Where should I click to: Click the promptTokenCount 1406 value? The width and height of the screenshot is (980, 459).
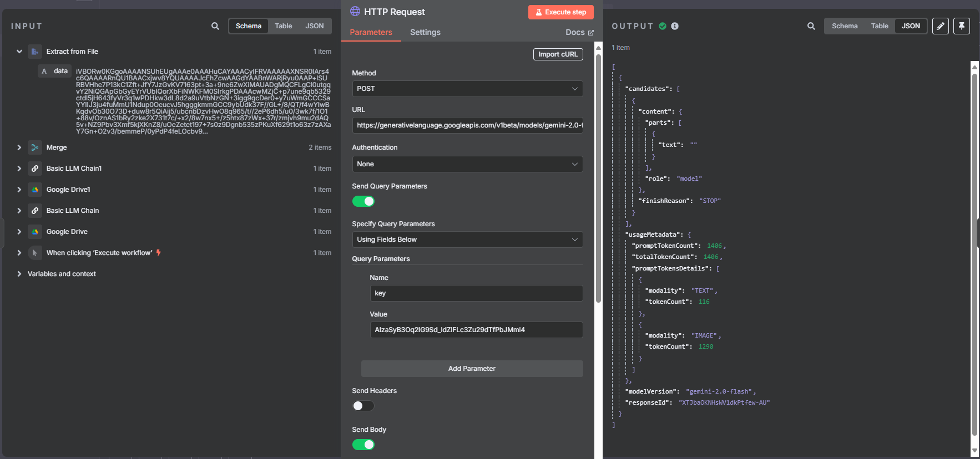714,246
